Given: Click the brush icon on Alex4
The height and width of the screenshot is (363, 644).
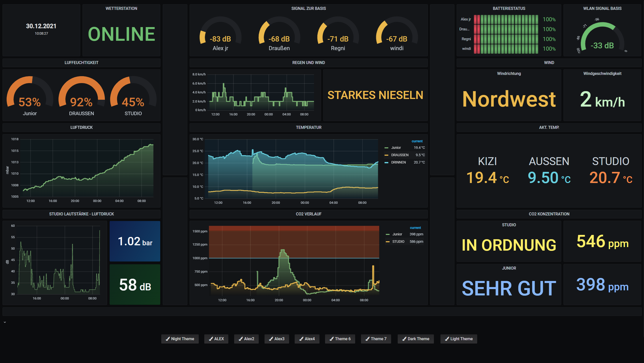Looking at the screenshot, I should tap(301, 339).
